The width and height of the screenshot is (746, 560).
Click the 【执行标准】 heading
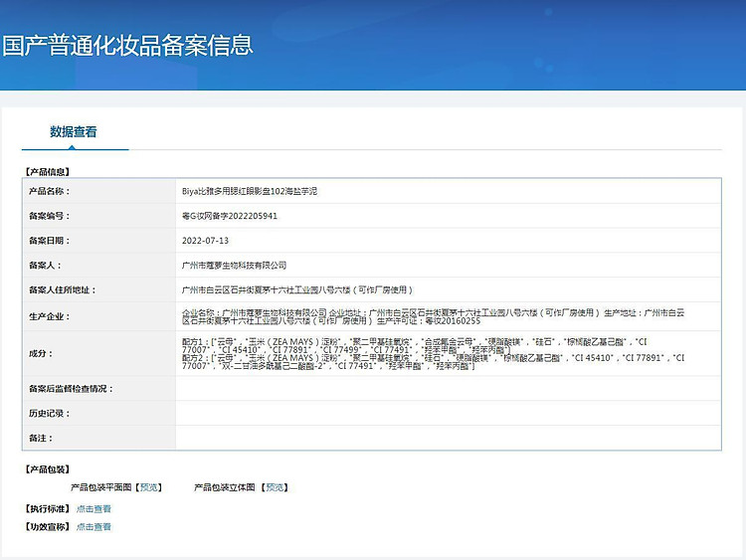[48, 508]
